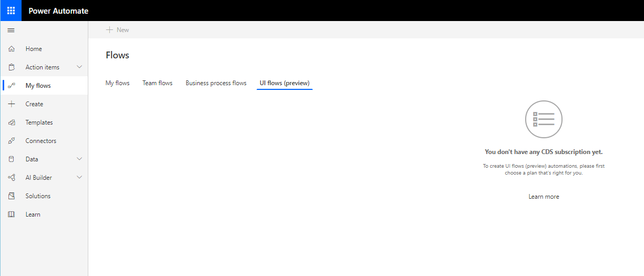This screenshot has width=644, height=276.
Task: Open Learn in the sidebar
Action: [x=44, y=214]
